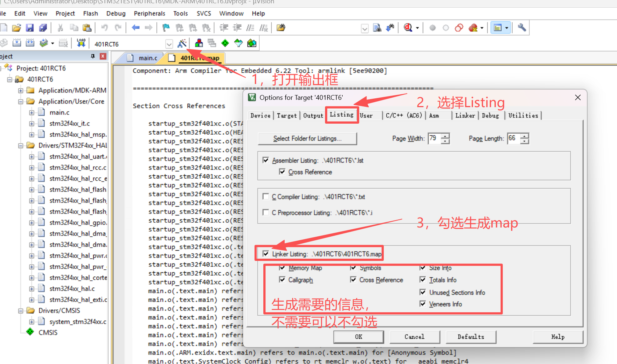
Task: Click the Cancel button
Action: point(415,337)
